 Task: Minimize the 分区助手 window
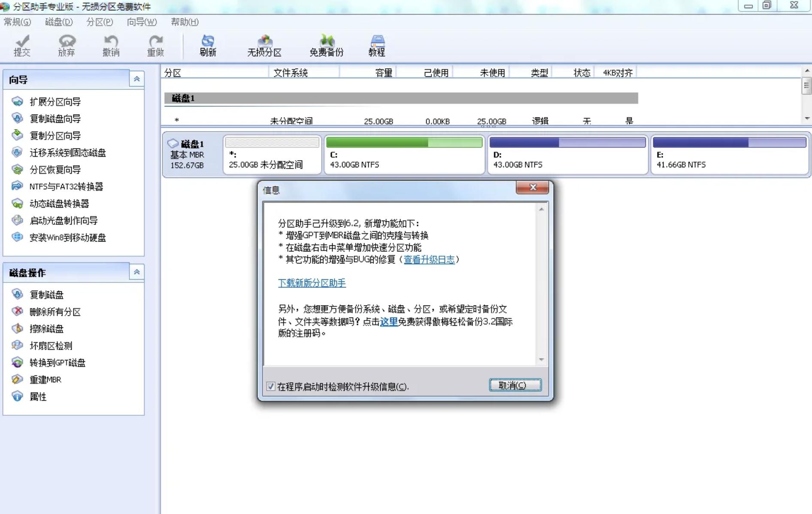point(748,6)
